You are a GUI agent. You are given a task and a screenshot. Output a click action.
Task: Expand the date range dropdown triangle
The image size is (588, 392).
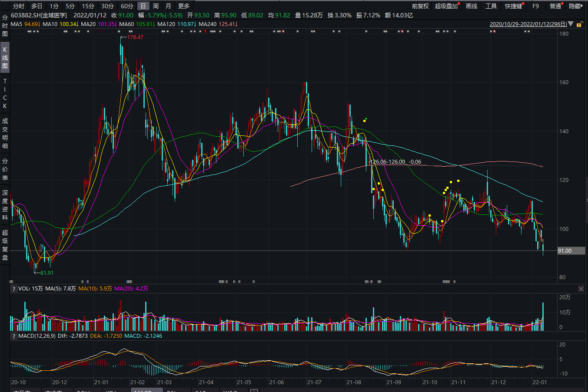(571, 24)
